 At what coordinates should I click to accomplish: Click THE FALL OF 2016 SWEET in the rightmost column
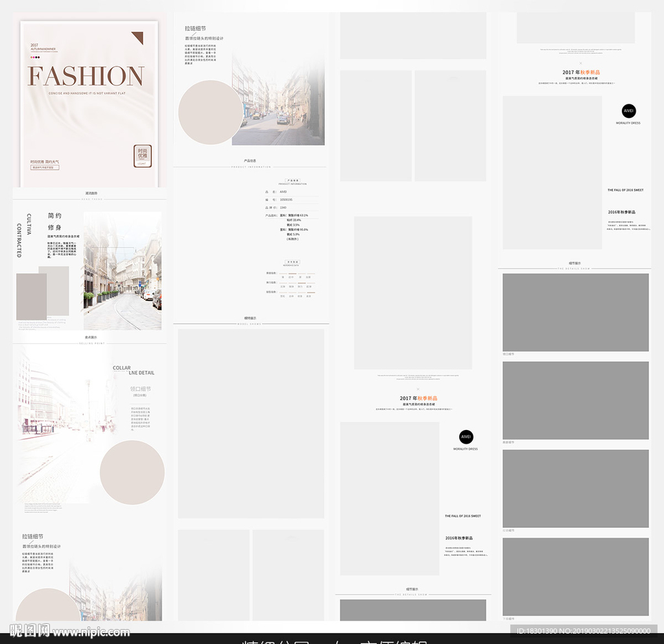[626, 190]
